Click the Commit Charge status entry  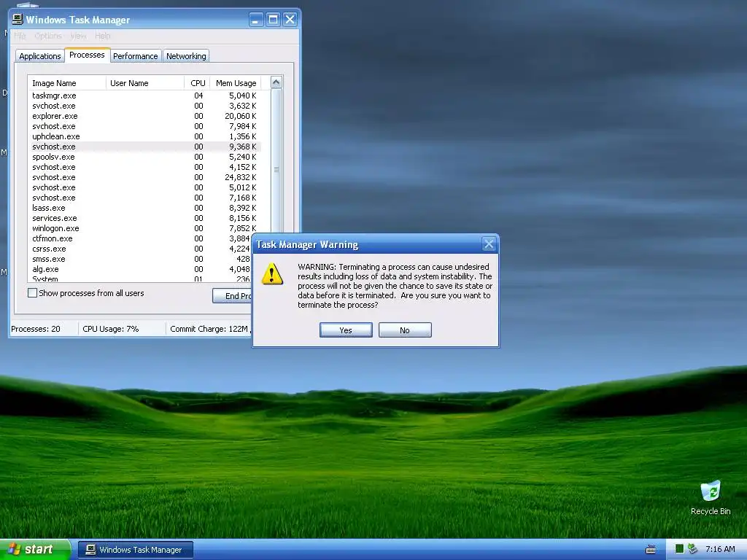(x=209, y=329)
